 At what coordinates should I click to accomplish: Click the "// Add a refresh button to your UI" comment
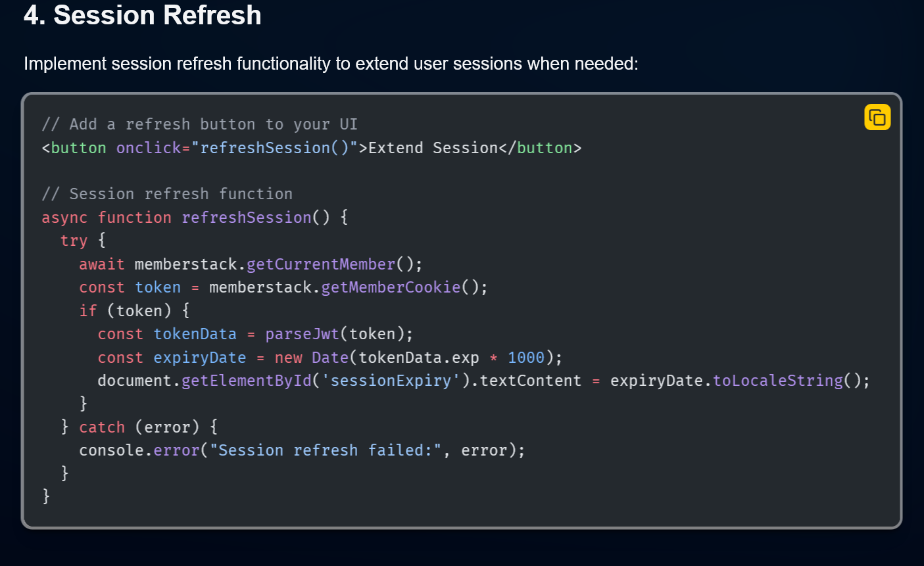tap(200, 124)
